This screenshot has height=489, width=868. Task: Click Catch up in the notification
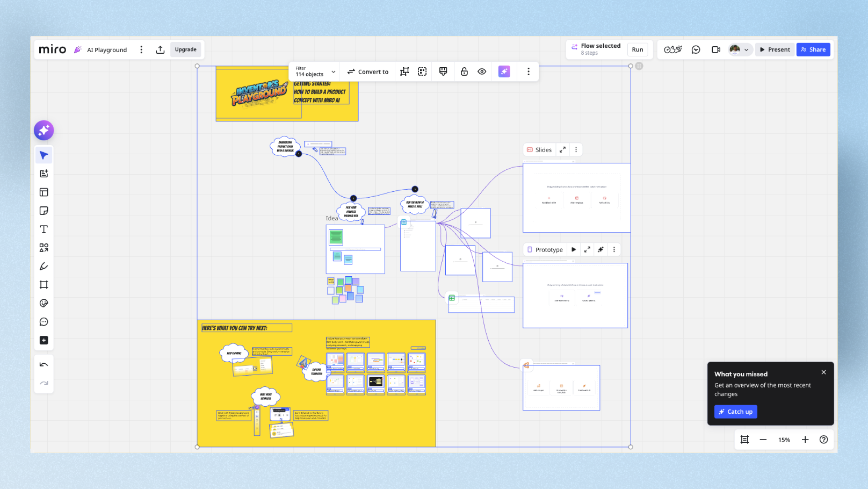pos(735,412)
